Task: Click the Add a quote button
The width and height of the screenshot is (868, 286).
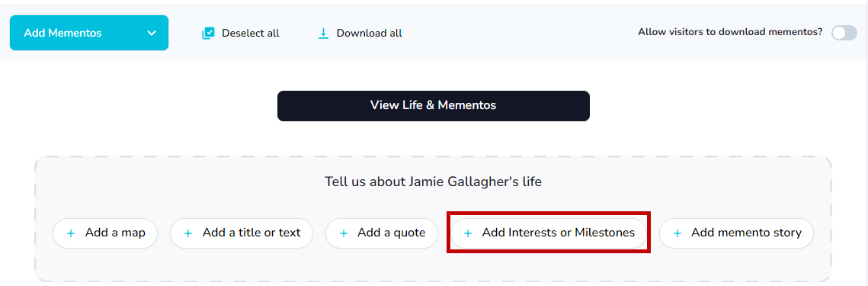Action: click(x=382, y=233)
